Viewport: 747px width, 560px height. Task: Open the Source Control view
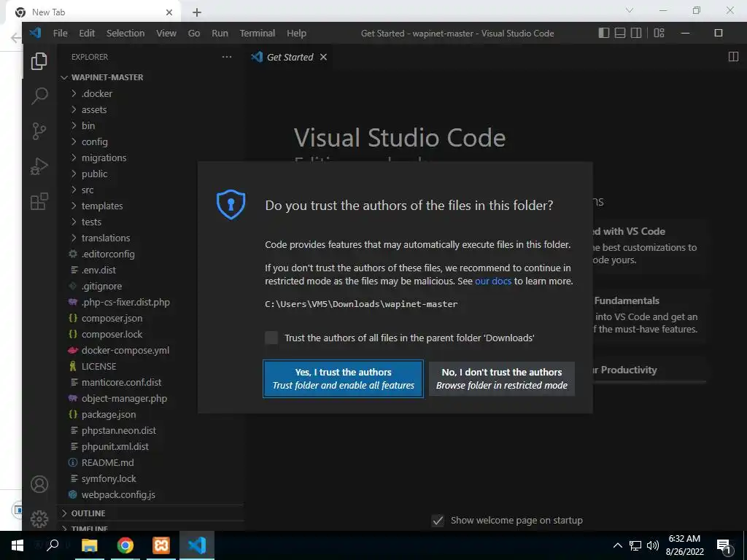(39, 131)
